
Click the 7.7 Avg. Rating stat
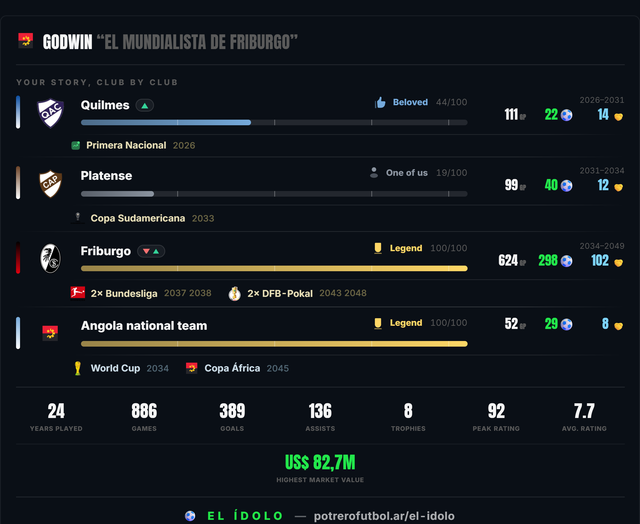tap(584, 417)
